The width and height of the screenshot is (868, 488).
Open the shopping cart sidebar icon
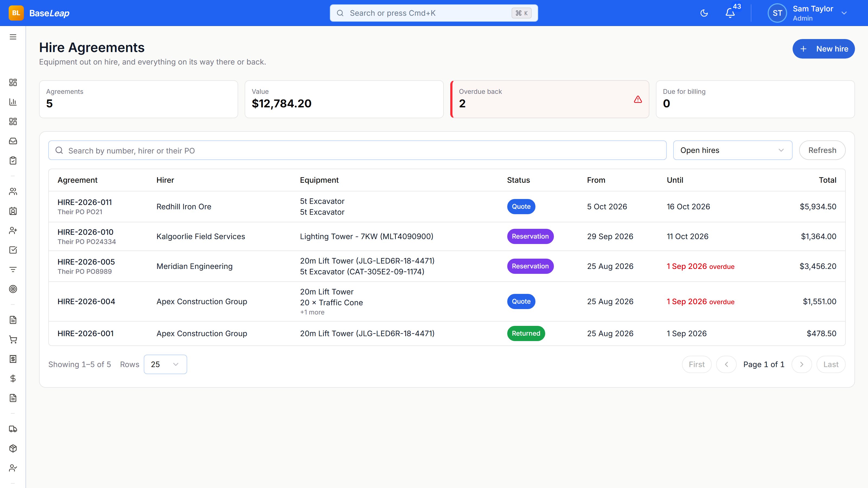coord(13,339)
